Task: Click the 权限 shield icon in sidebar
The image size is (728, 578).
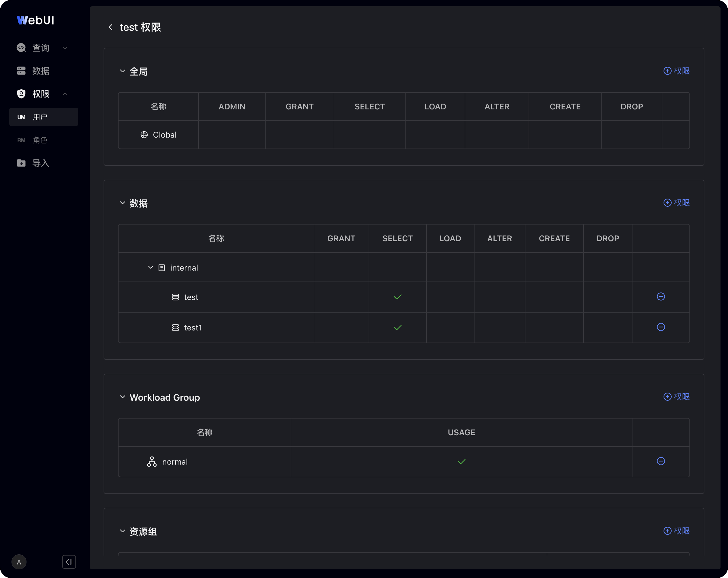Action: point(21,94)
